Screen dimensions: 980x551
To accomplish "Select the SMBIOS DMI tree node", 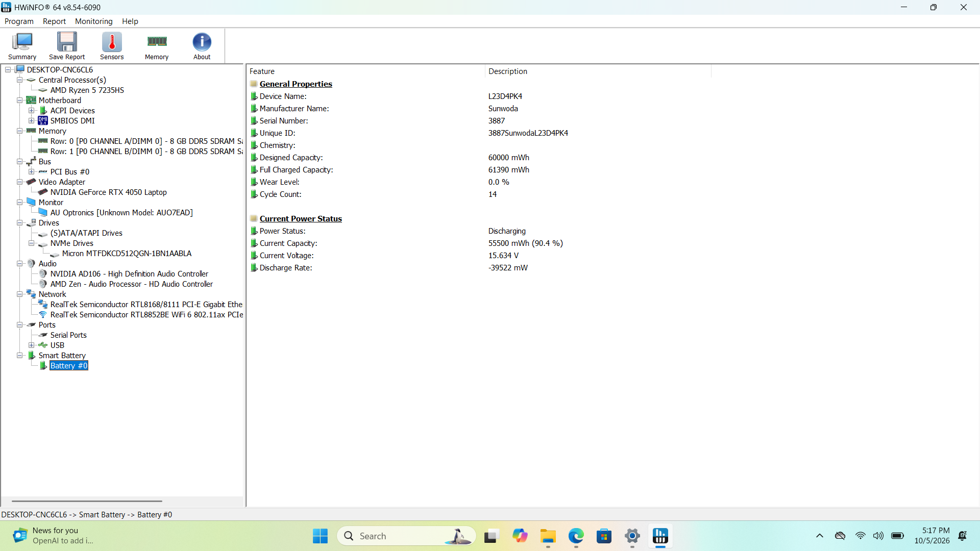I will [x=72, y=121].
